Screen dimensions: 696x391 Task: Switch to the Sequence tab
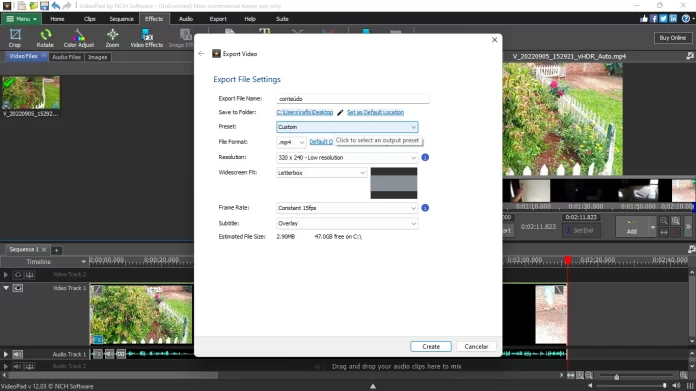(x=122, y=19)
